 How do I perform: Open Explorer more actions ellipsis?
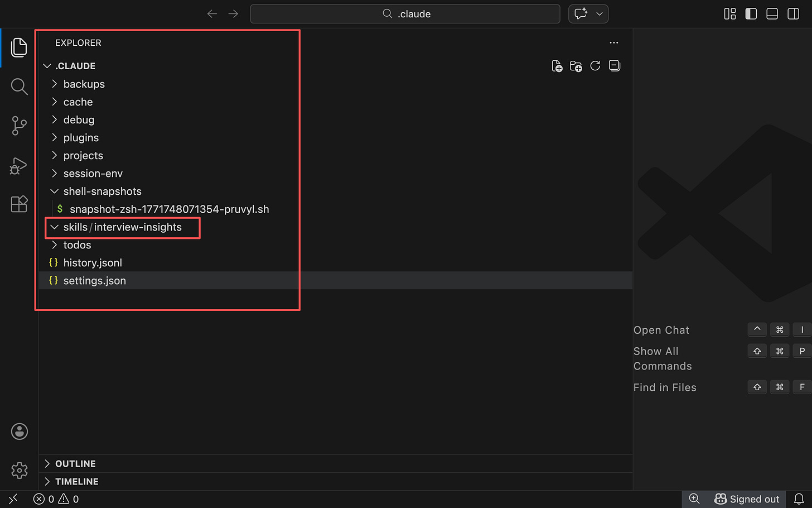[x=614, y=42]
